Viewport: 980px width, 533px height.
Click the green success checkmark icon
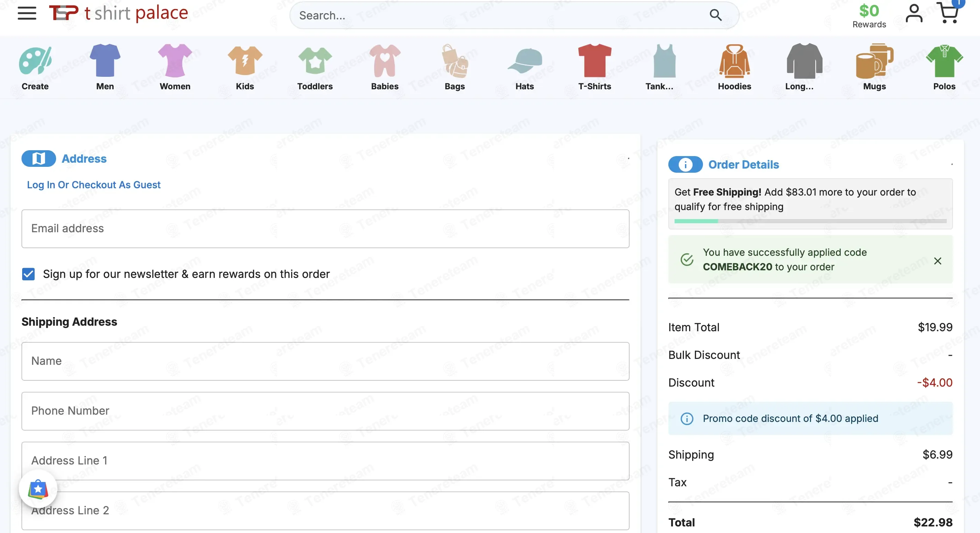687,260
